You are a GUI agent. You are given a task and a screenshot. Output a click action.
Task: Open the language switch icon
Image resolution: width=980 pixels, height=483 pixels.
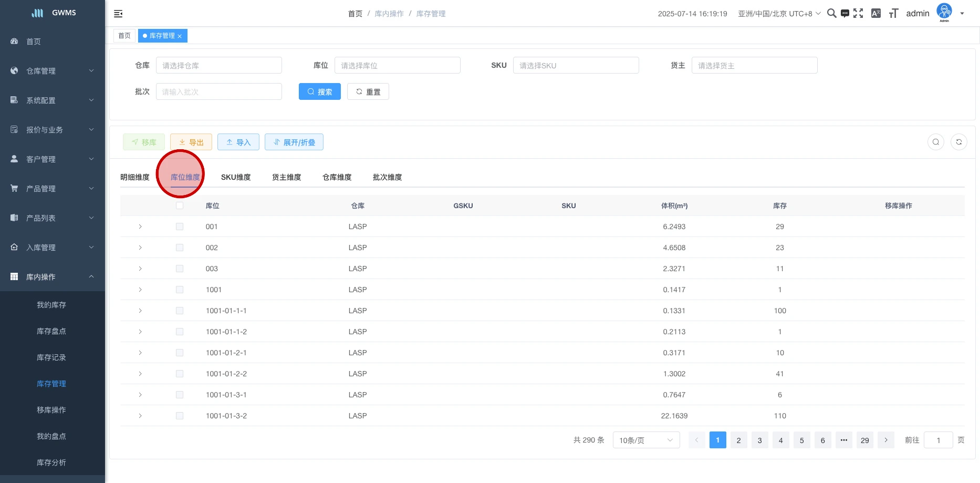pos(875,14)
